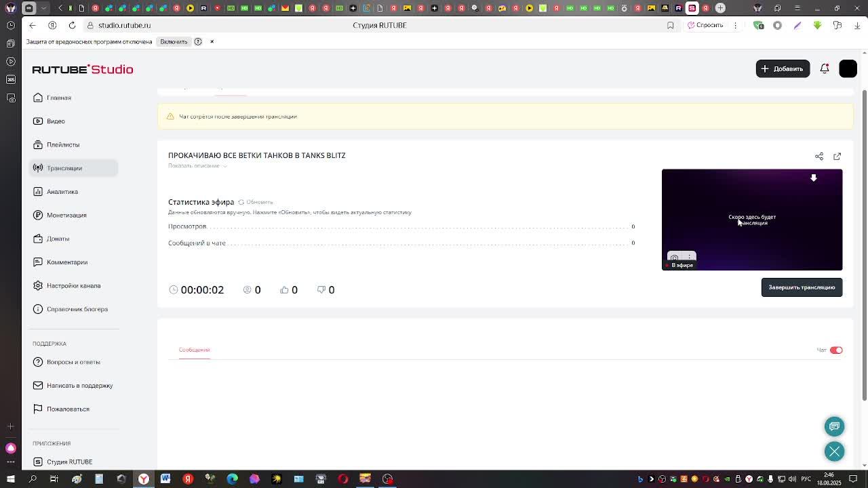
Task: Click the РУС language indicator in tray
Action: pos(806,479)
